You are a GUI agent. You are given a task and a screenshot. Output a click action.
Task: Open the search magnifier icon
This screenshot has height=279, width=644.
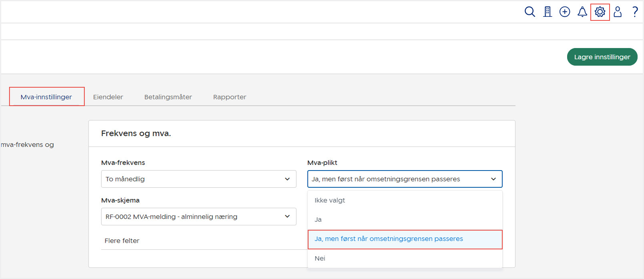point(529,12)
